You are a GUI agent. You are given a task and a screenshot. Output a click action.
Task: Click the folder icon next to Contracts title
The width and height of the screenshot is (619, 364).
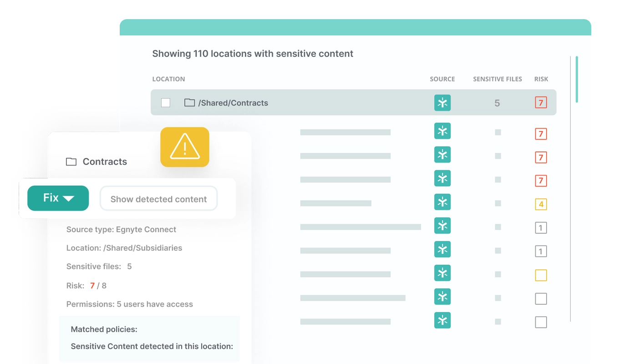[x=71, y=161]
